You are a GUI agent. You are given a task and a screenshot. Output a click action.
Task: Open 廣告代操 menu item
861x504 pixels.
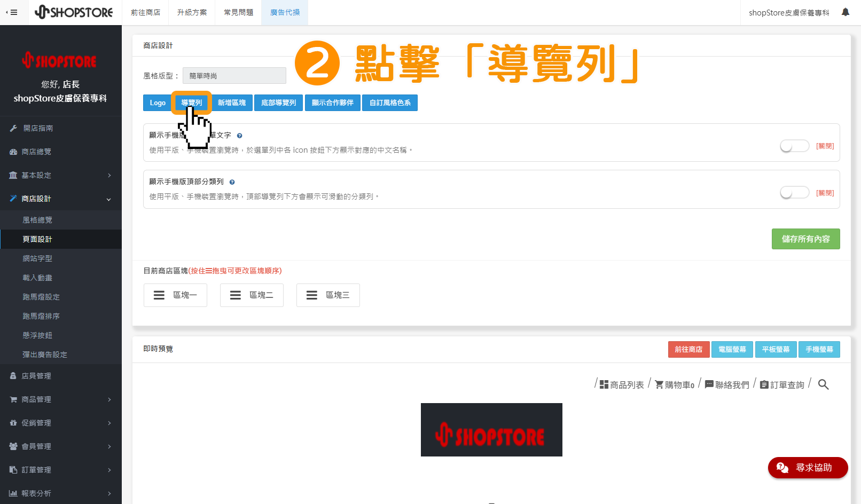click(x=285, y=12)
